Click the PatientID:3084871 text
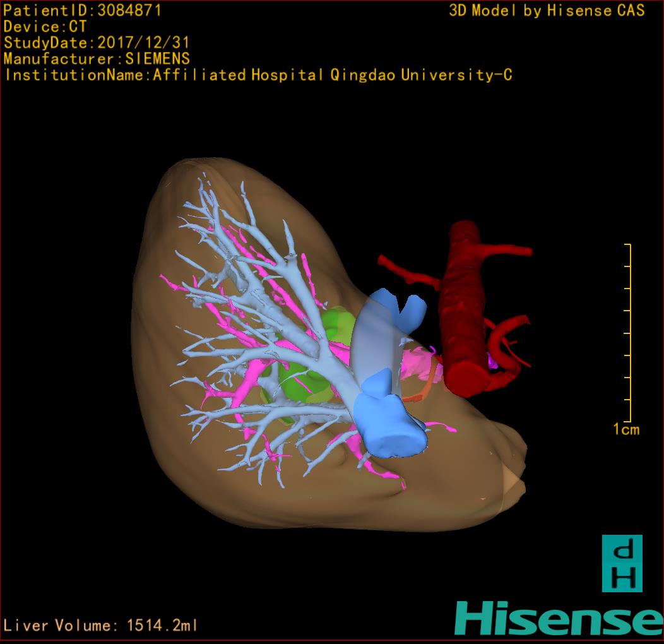 pos(82,11)
